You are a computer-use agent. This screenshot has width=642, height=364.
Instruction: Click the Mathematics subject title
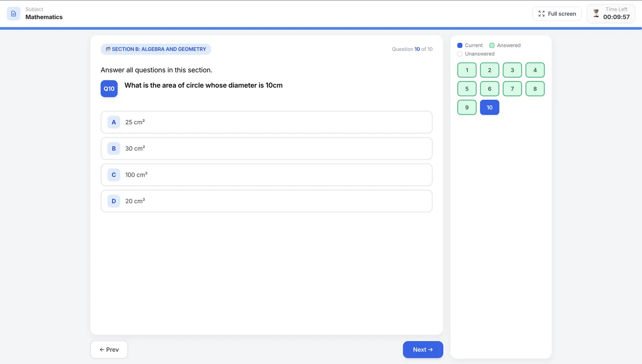tap(44, 17)
